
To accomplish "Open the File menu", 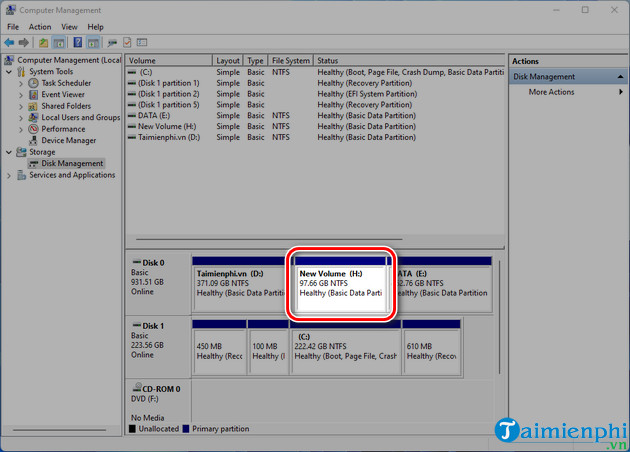I will click(x=13, y=27).
